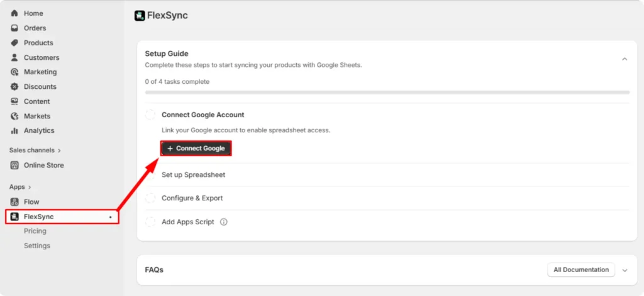644x296 pixels.
Task: Click the FlexSync logo in page header
Action: coord(140,16)
